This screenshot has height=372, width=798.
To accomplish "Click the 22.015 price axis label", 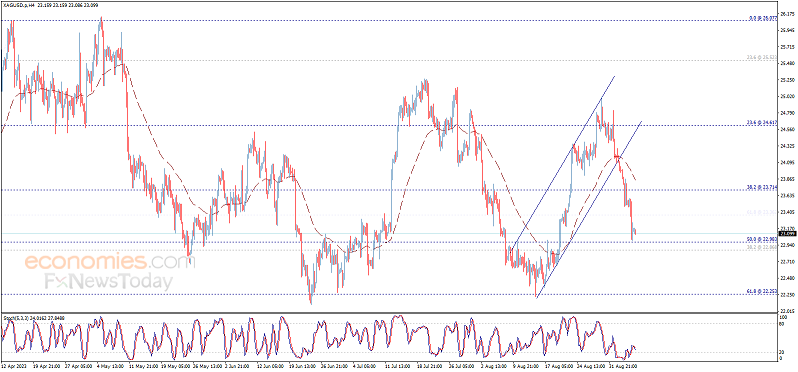I will (x=787, y=310).
